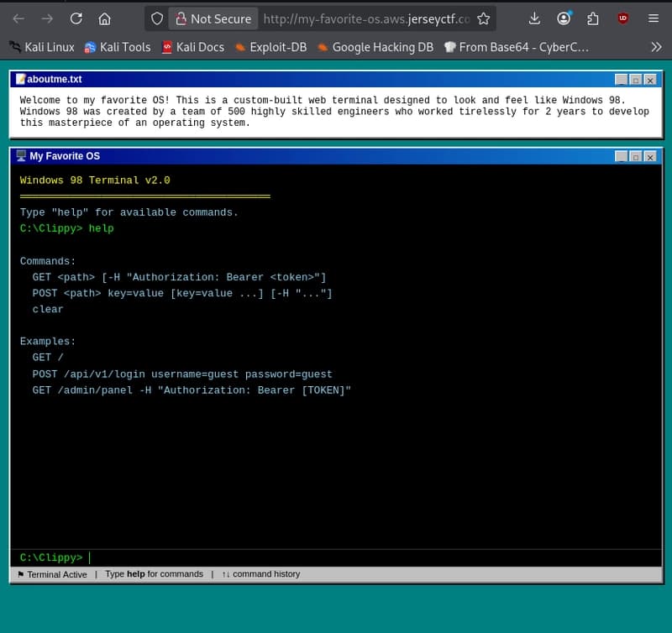Image resolution: width=672 pixels, height=633 pixels.
Task: Bookmark this page with the star icon
Action: (482, 18)
